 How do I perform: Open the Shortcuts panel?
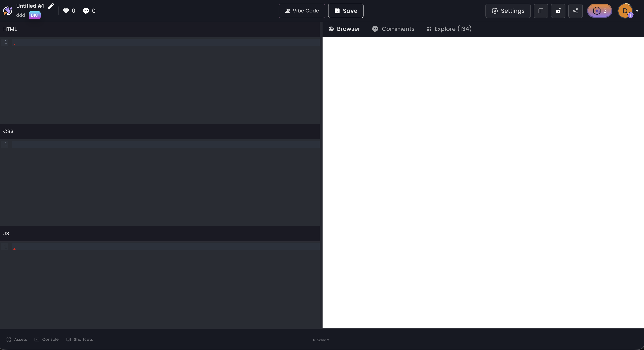79,339
